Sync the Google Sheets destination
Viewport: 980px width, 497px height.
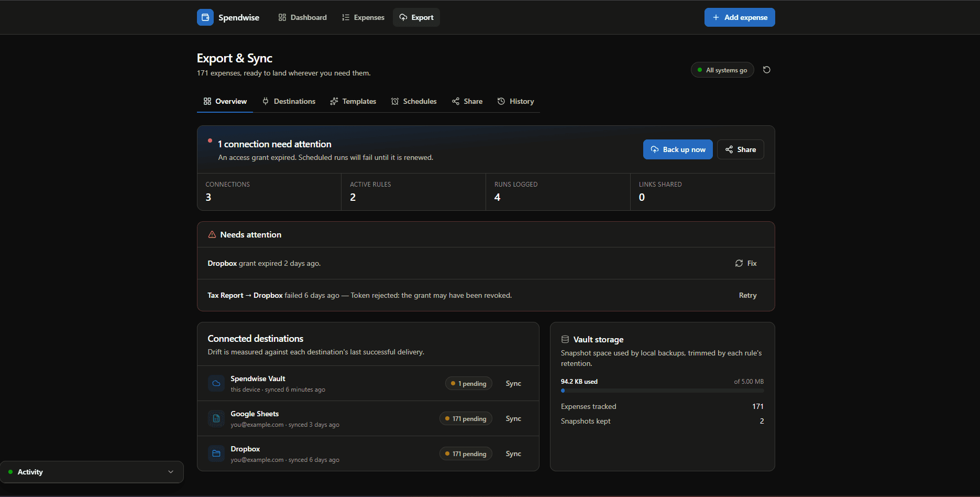tap(513, 418)
